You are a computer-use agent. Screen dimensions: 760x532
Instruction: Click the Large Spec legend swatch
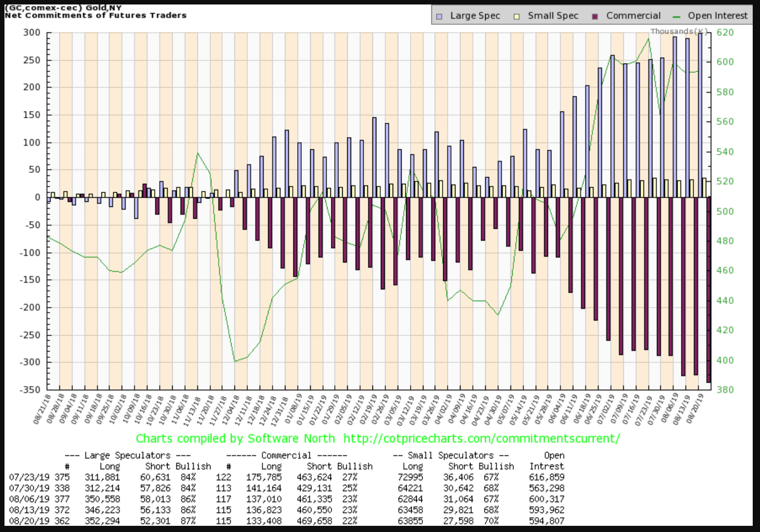pos(439,16)
